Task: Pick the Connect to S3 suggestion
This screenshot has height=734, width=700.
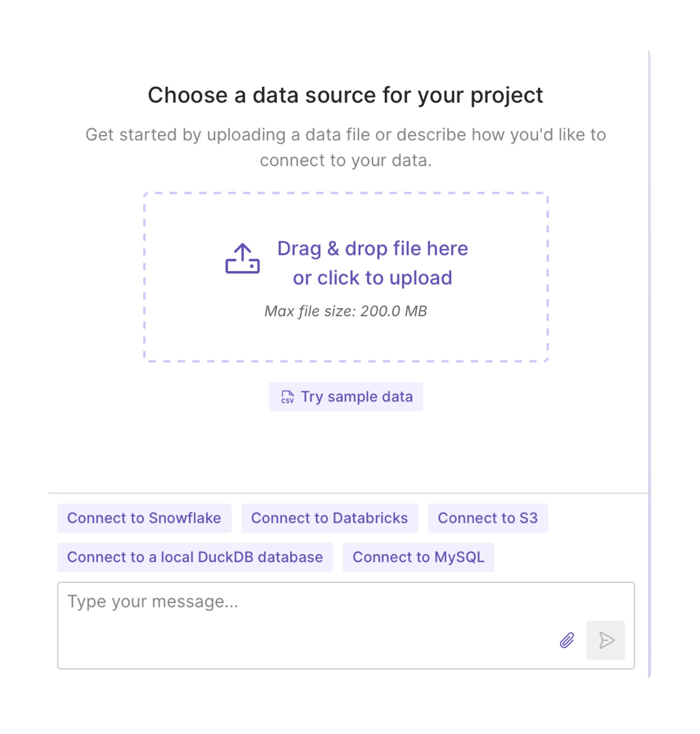Action: (487, 518)
